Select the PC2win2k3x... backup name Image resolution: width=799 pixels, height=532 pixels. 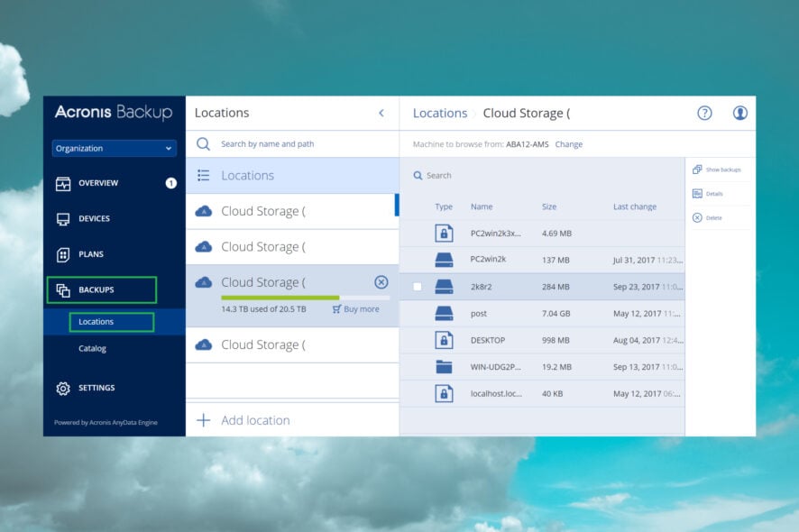[x=496, y=234]
